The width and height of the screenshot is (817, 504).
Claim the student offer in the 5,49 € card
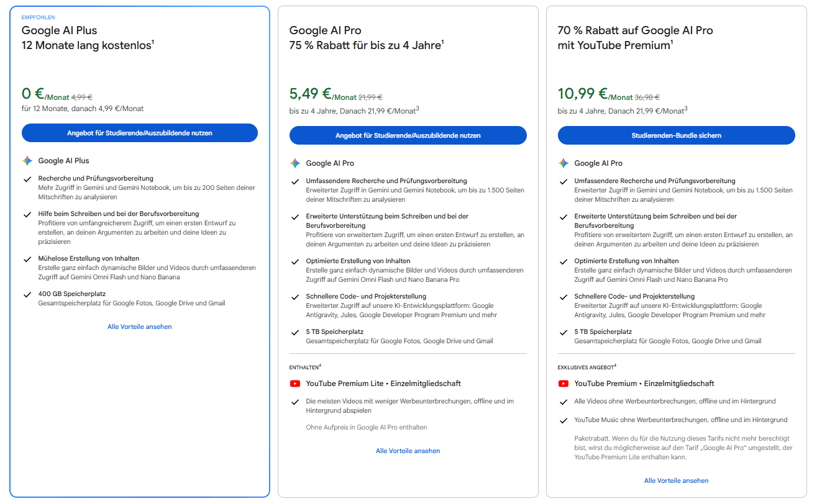[408, 135]
